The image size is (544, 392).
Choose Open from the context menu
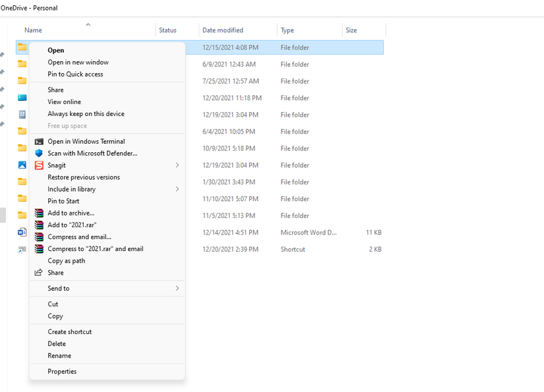coord(56,50)
